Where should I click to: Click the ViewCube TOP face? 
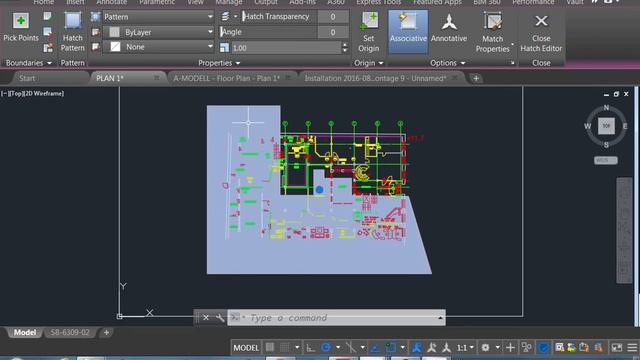[606, 126]
